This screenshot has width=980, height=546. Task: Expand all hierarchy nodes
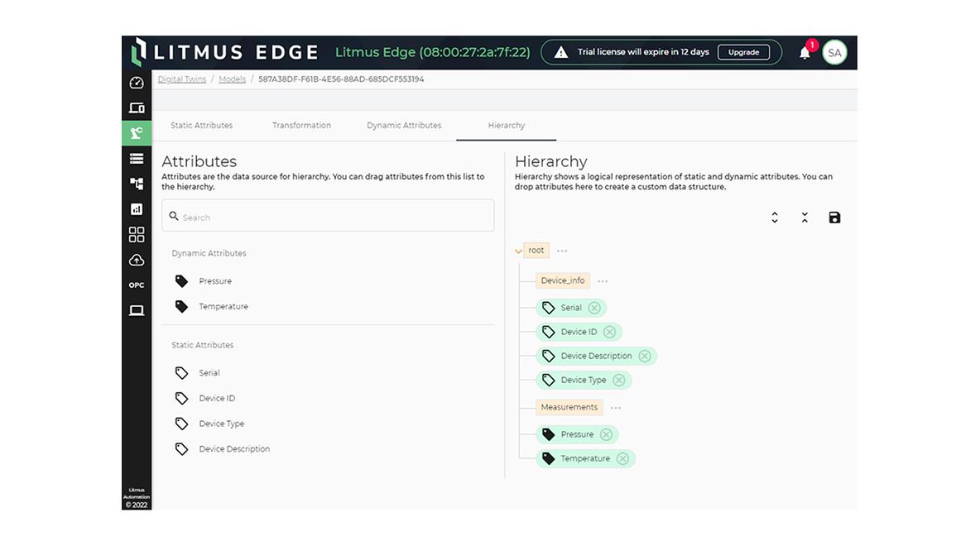[x=775, y=218]
